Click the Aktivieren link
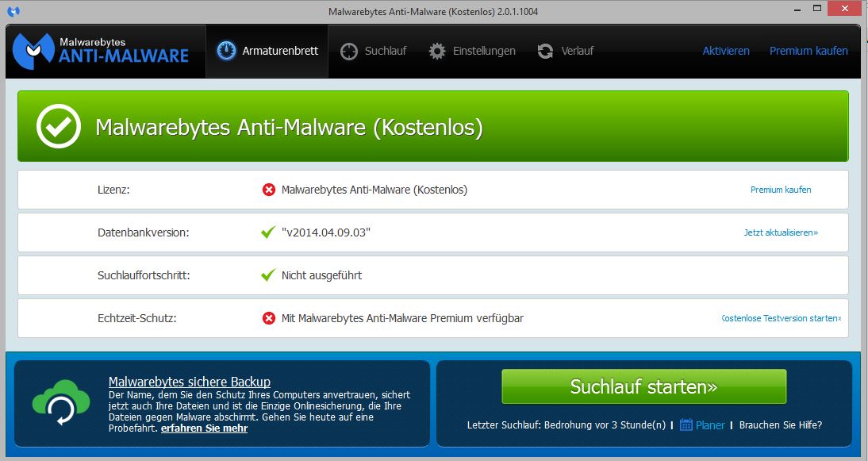Image resolution: width=868 pixels, height=461 pixels. tap(725, 50)
